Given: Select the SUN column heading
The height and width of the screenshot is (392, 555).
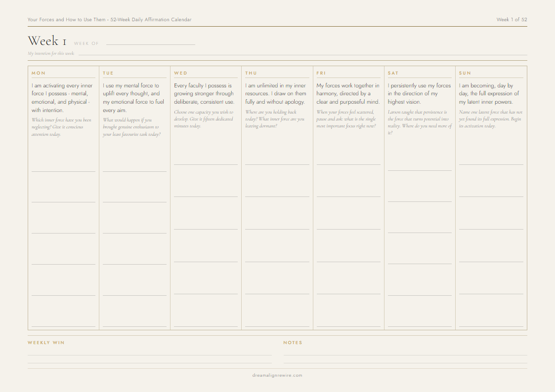Looking at the screenshot, I should 465,73.
